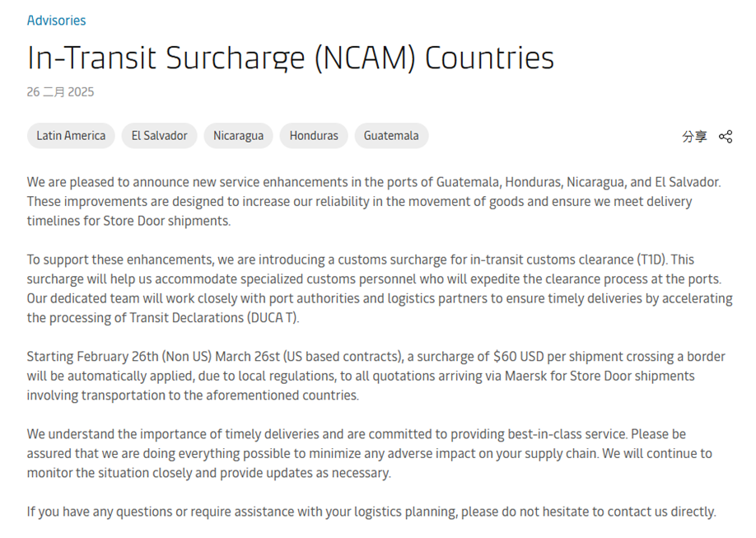Click the In-Transit Surcharge headline
Viewport: 756px width, 538px height.
(290, 58)
